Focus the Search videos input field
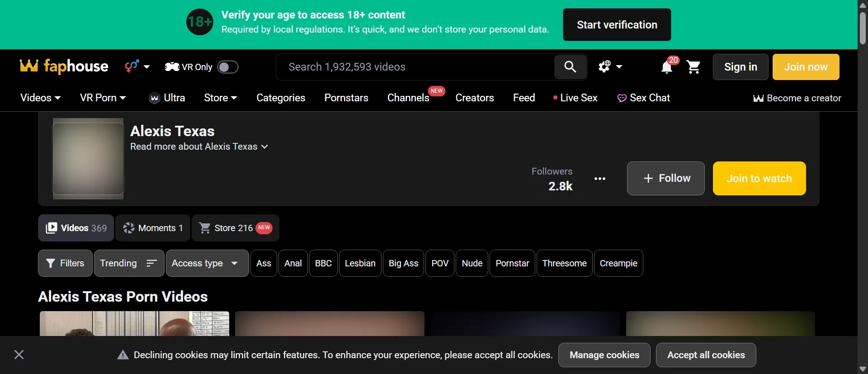Viewport: 868px width, 374px height. point(415,67)
